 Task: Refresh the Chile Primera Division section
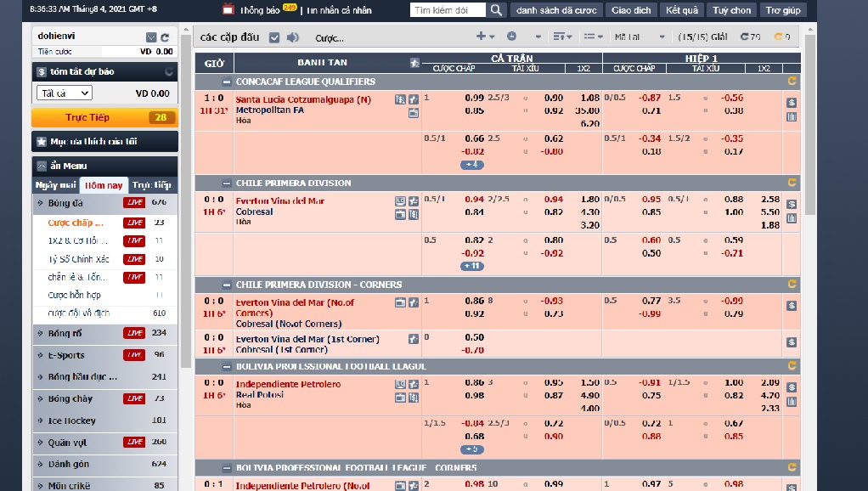click(x=792, y=183)
